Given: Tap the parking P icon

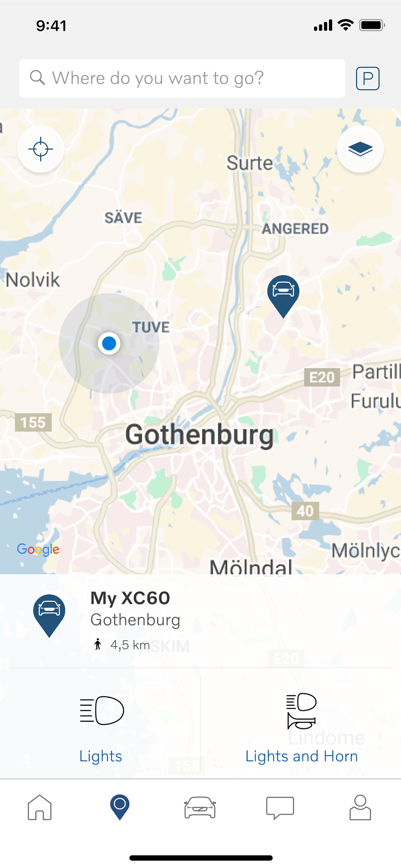Looking at the screenshot, I should 368,79.
